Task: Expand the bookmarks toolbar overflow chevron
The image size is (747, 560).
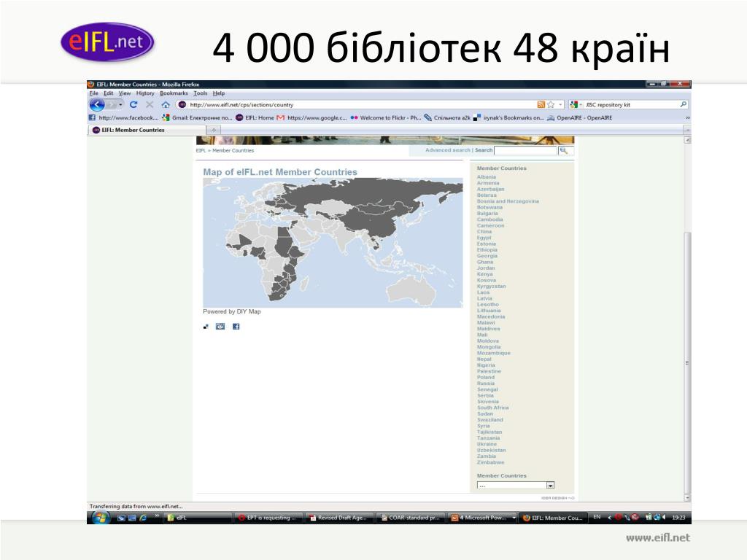Action: click(687, 117)
